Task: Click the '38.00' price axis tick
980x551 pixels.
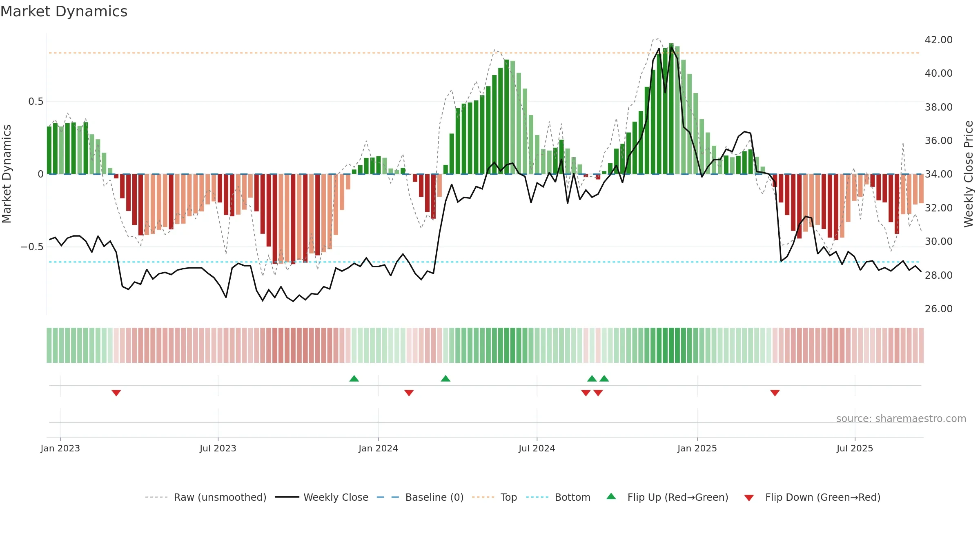Action: pyautogui.click(x=939, y=107)
